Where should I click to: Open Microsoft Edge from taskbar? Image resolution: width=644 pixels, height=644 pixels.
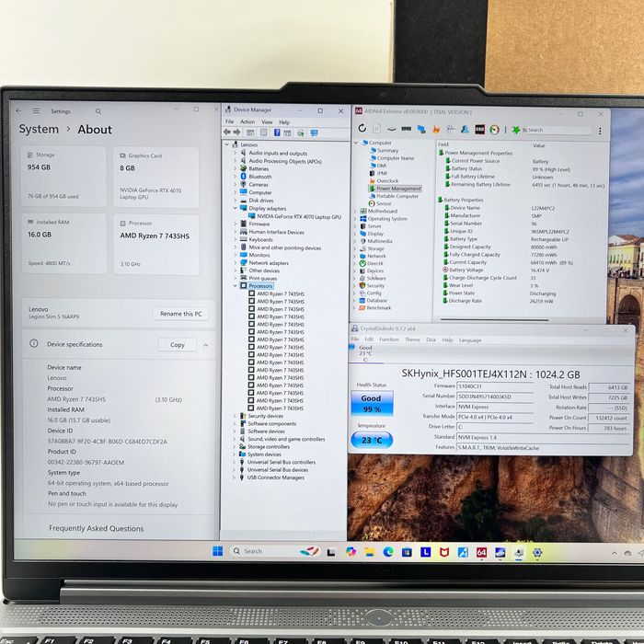point(388,552)
